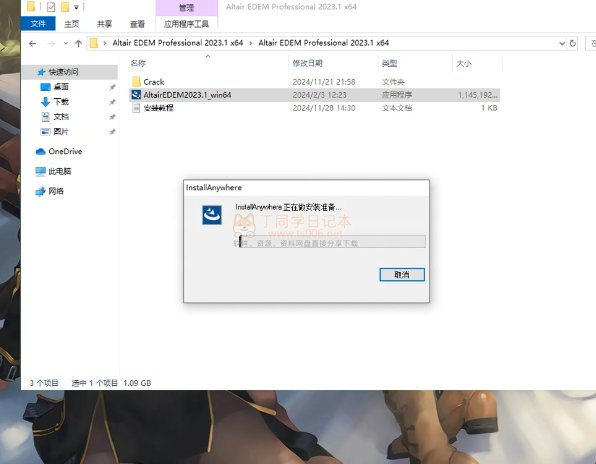Image resolution: width=596 pixels, height=464 pixels.
Task: Open the customize quick access toolbar dropdown
Action: point(76,7)
